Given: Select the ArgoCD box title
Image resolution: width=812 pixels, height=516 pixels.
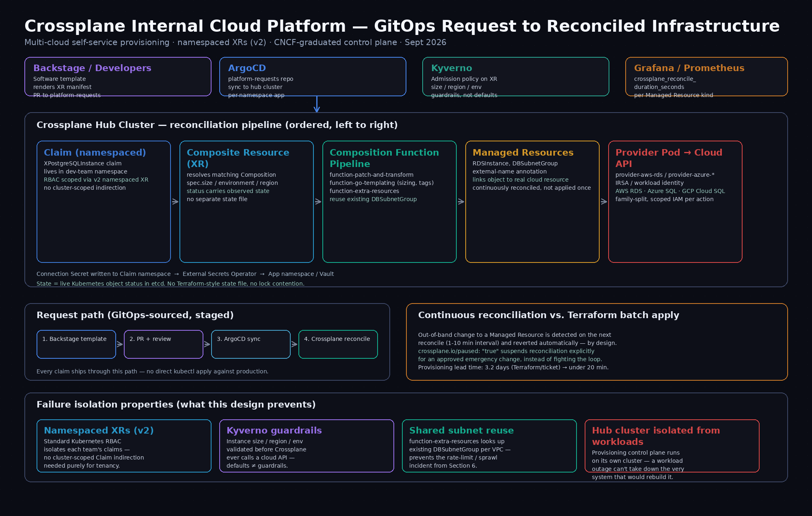Looking at the screenshot, I should point(247,68).
